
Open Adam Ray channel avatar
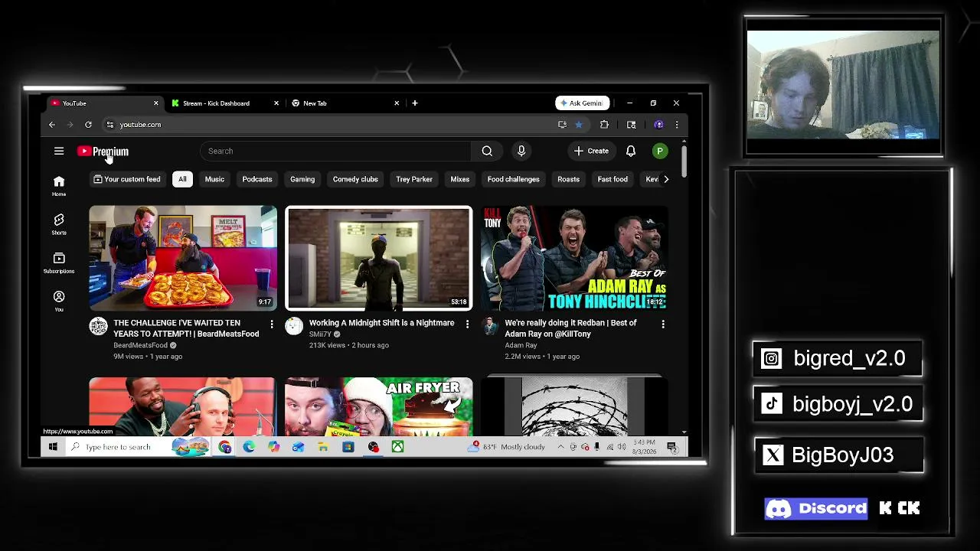tap(490, 327)
